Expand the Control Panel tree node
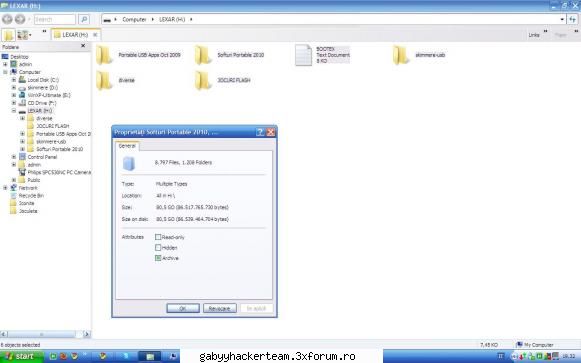Viewport: 581px width, 363px height. pos(14,157)
